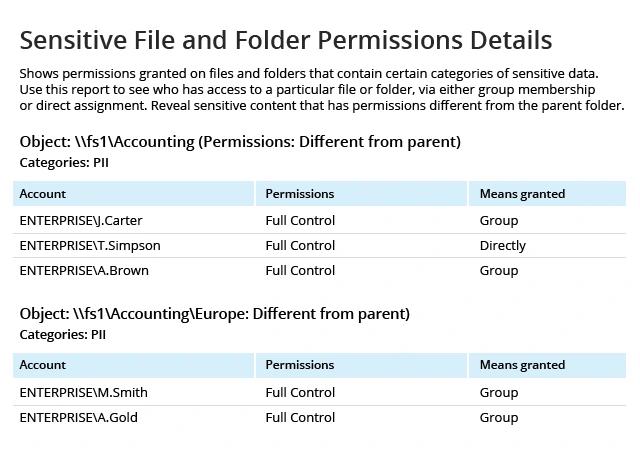Click the Group value for A.Brown

pyautogui.click(x=499, y=271)
